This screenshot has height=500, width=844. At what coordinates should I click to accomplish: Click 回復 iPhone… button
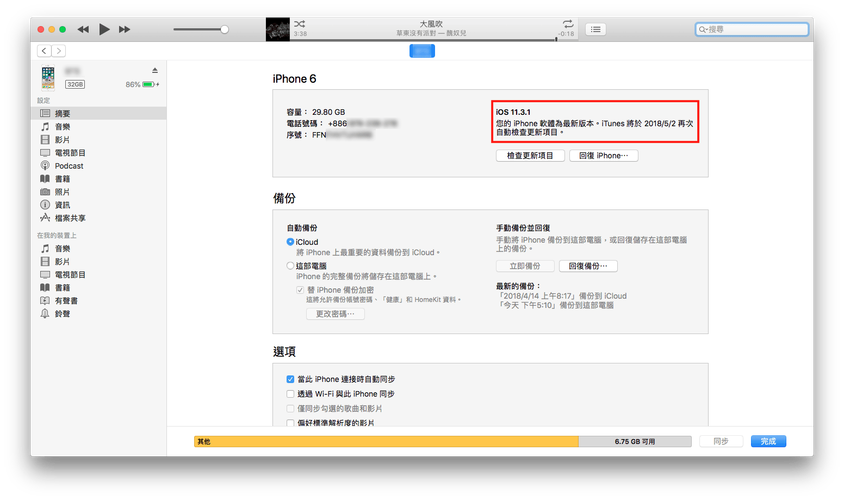point(603,156)
